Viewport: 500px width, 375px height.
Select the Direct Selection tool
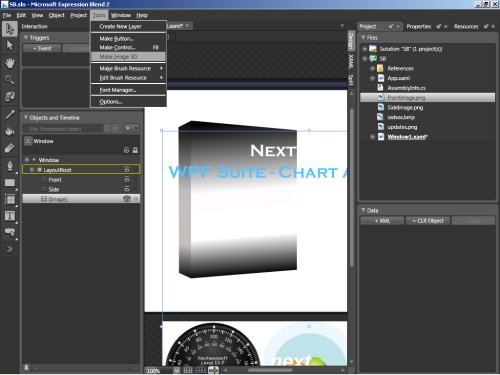coord(10,45)
